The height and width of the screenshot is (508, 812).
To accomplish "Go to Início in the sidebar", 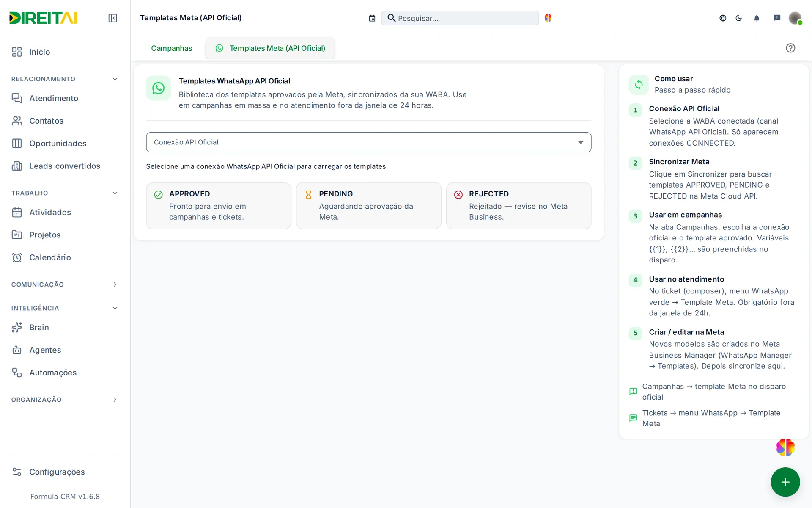I will pos(65,52).
